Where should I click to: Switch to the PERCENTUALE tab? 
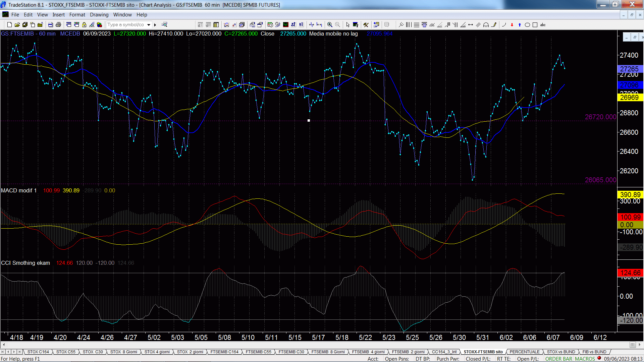point(525,352)
